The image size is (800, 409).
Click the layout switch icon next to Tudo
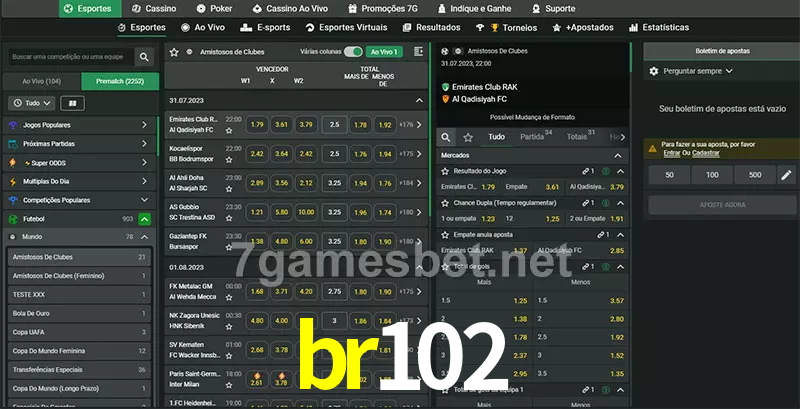coord(72,103)
